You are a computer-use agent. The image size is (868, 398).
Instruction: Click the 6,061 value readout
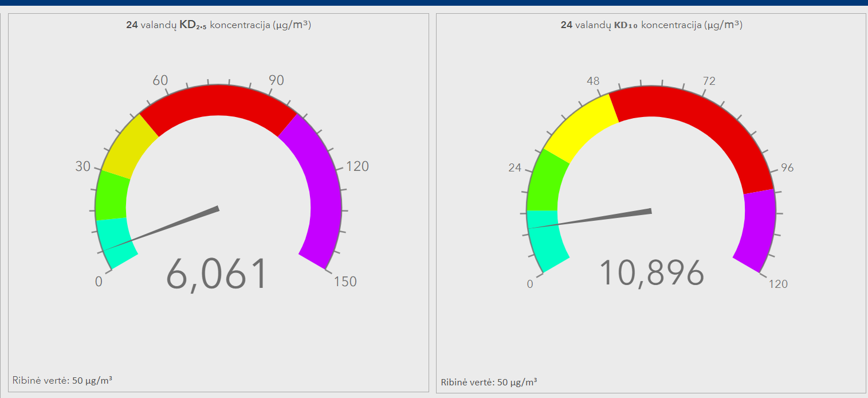[217, 275]
